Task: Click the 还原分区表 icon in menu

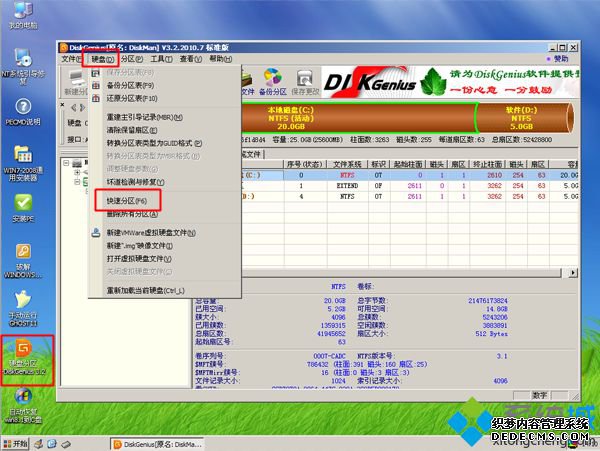Action: (96, 98)
